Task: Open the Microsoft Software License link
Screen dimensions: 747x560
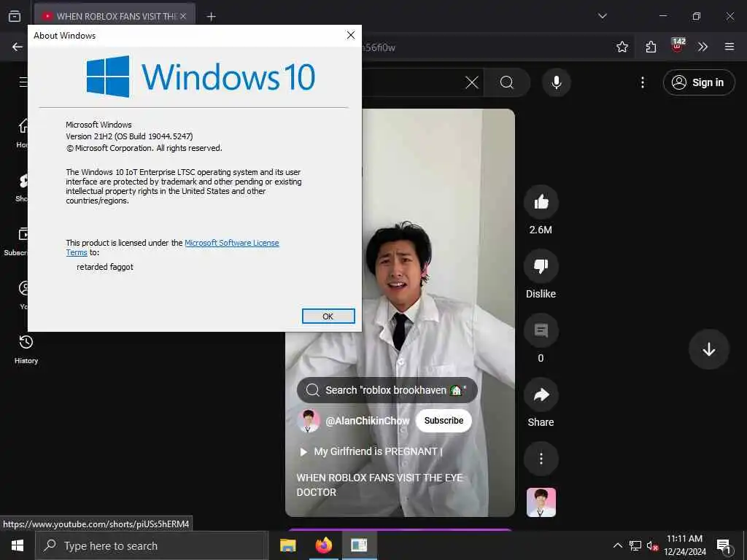Action: point(231,243)
